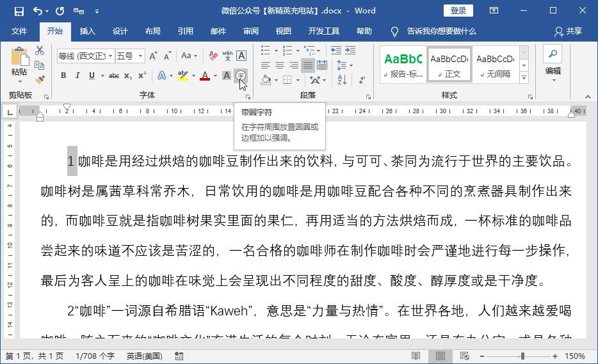This screenshot has height=364, width=598.
Task: Expand the numbering list dropdown arrow
Action: (298, 51)
